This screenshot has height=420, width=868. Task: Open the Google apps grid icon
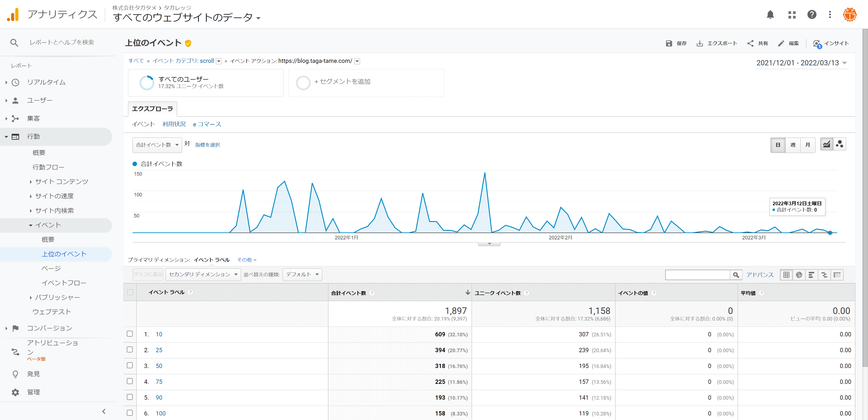792,14
